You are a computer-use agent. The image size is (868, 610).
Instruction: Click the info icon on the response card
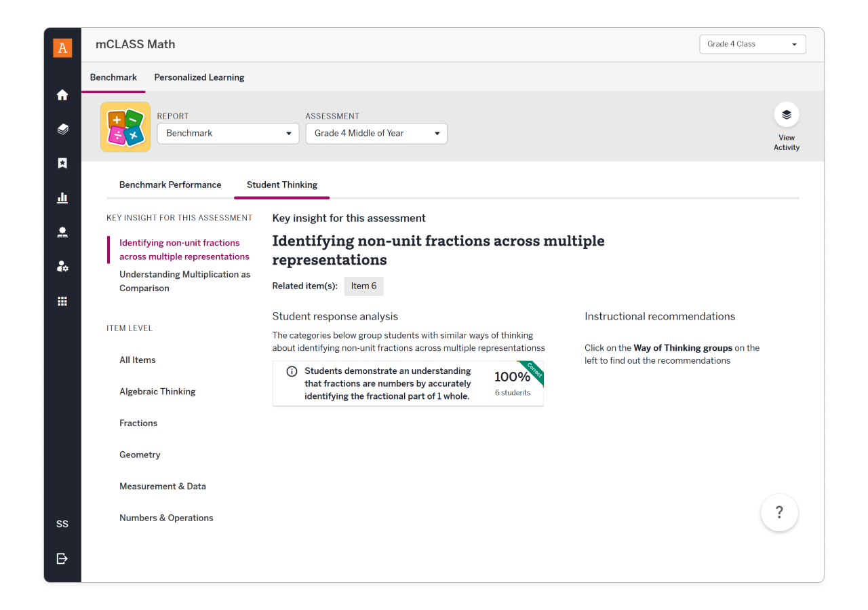click(292, 371)
